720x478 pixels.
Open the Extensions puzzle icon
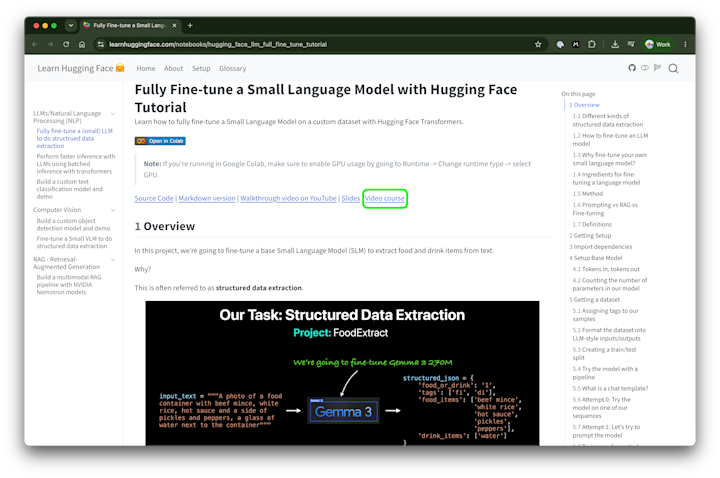coord(591,44)
